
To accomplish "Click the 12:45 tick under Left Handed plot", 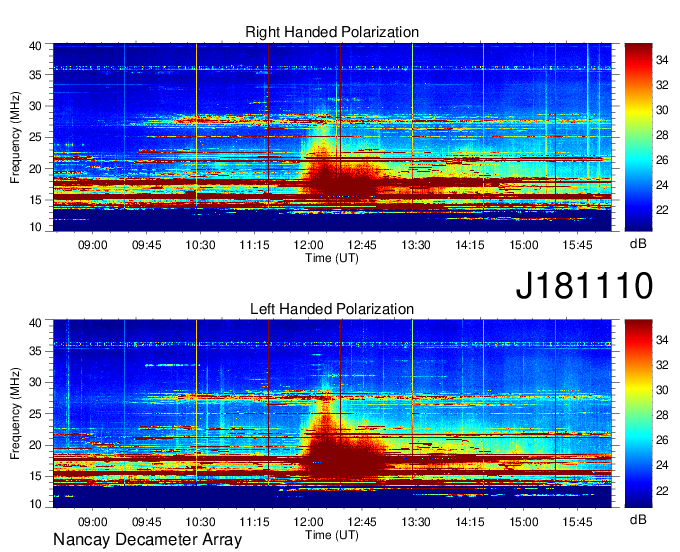I will point(362,521).
